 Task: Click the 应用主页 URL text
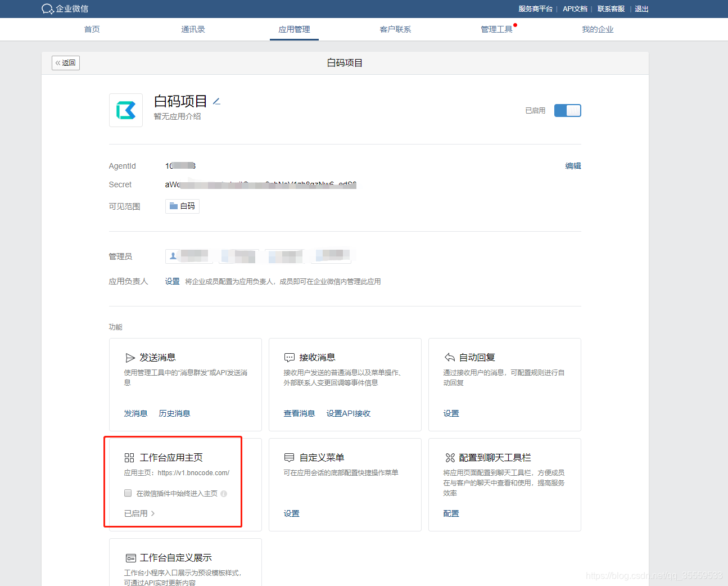(193, 473)
